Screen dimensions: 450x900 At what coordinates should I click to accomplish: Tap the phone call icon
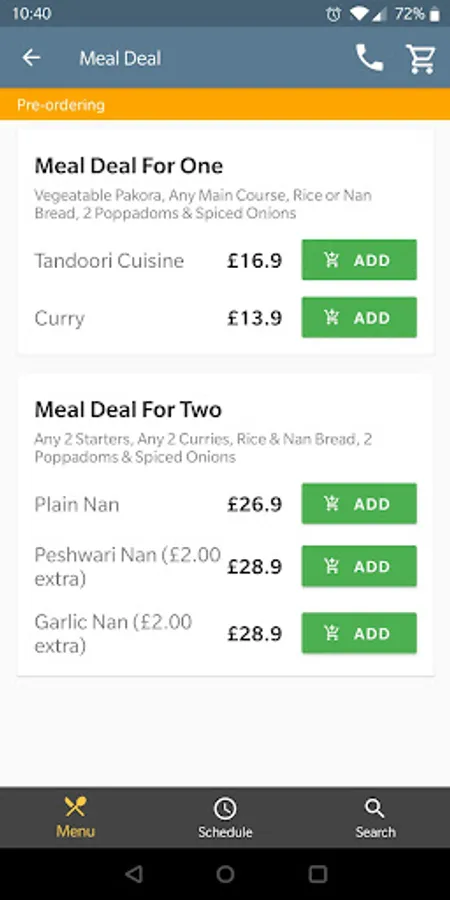369,58
